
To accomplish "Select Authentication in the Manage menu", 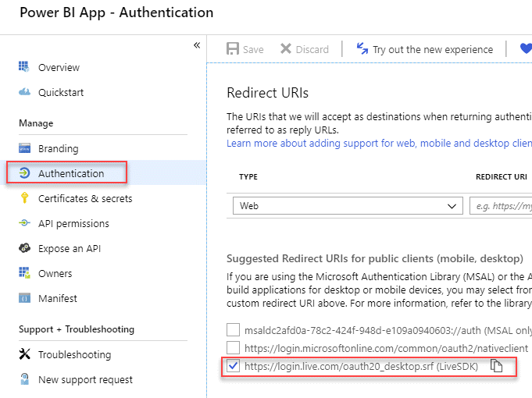I will click(x=71, y=173).
